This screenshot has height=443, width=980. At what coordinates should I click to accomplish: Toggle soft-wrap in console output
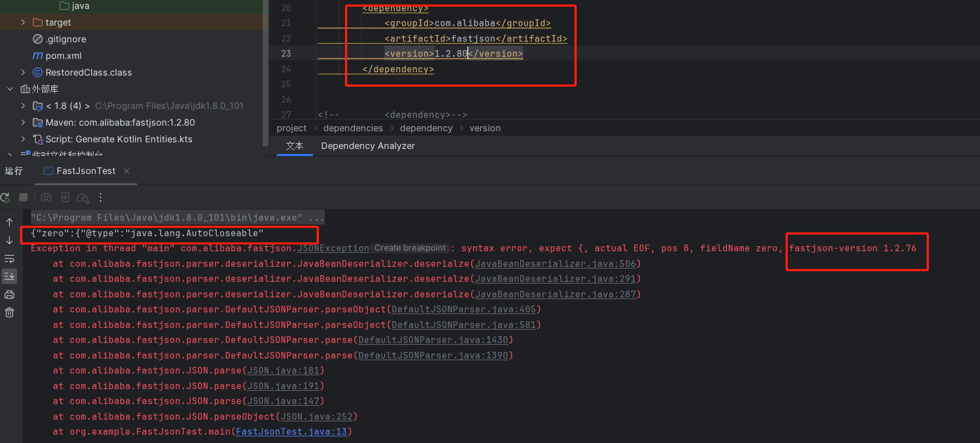(9, 258)
